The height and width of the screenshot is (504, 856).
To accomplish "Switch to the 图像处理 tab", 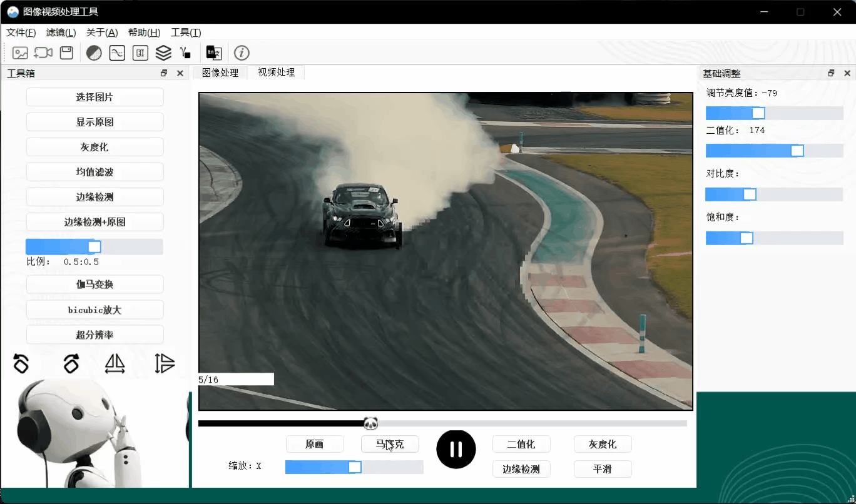I will pos(220,73).
